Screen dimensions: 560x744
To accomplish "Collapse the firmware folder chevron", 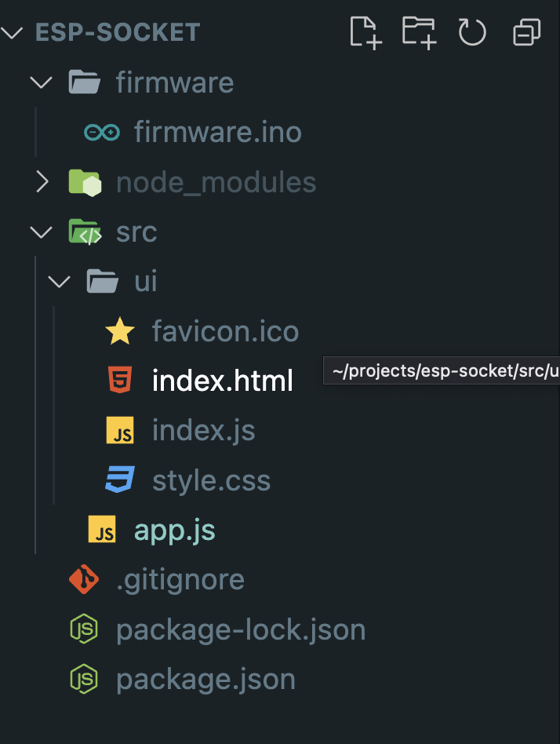I will click(x=42, y=82).
